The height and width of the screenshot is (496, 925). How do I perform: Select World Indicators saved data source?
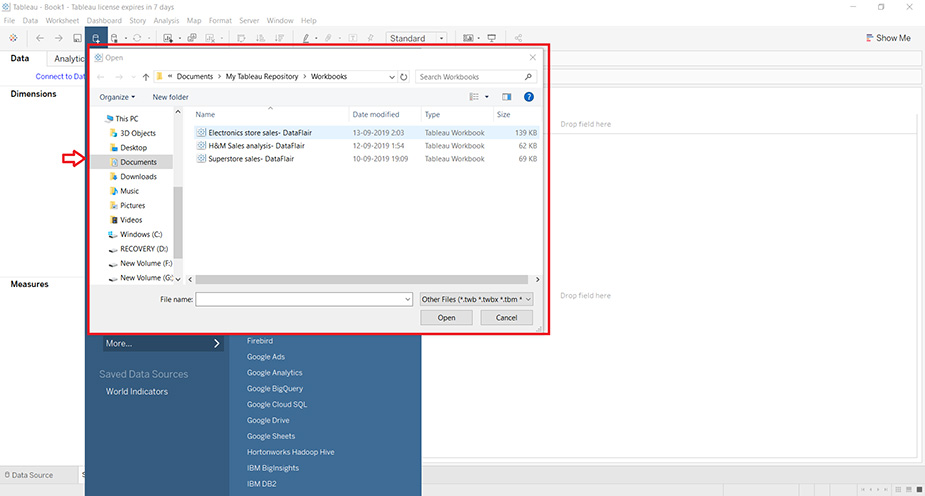coord(137,391)
